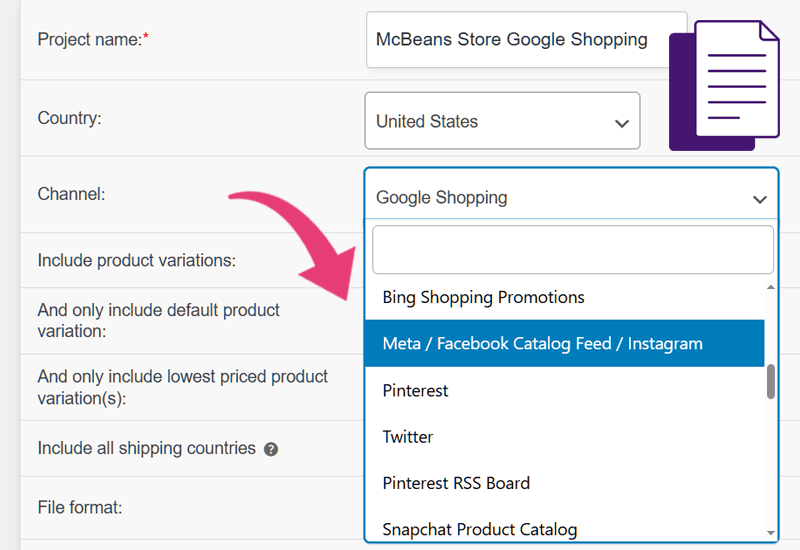Click the 'Include product variations:' label
Screen dimensions: 800x550
pos(137,260)
